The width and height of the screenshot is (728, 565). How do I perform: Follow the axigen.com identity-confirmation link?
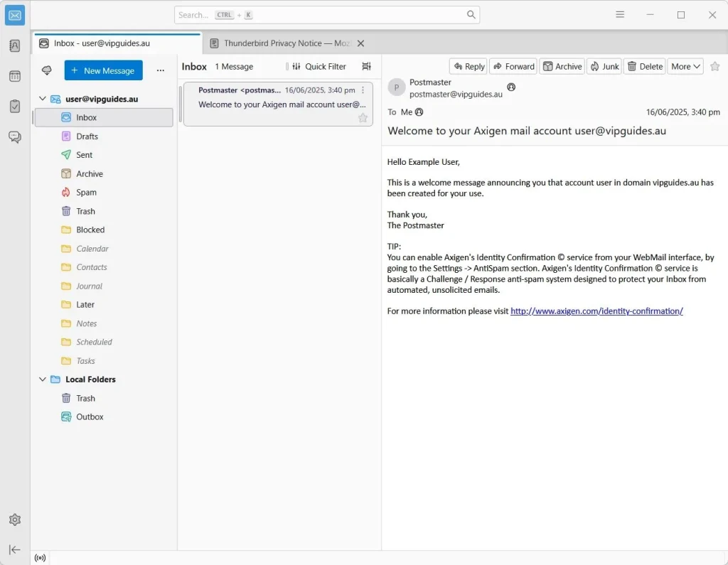coord(596,311)
